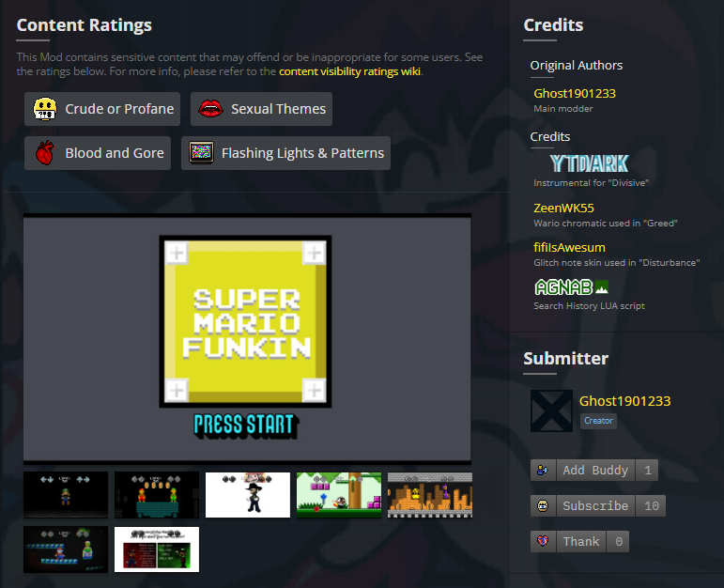Click the Sexual Themes rating tag

[x=261, y=109]
